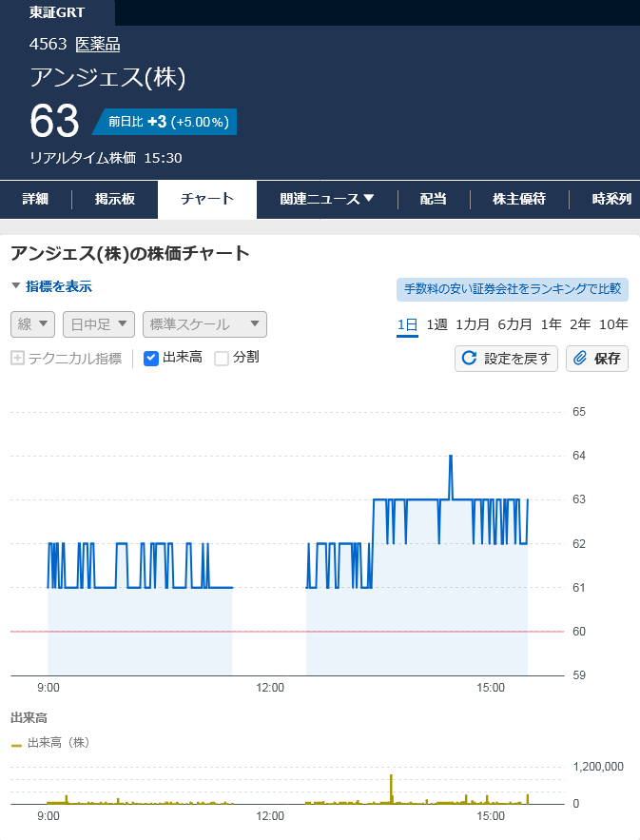
Task: Enable the 分割 checkbox
Action: coord(222,359)
